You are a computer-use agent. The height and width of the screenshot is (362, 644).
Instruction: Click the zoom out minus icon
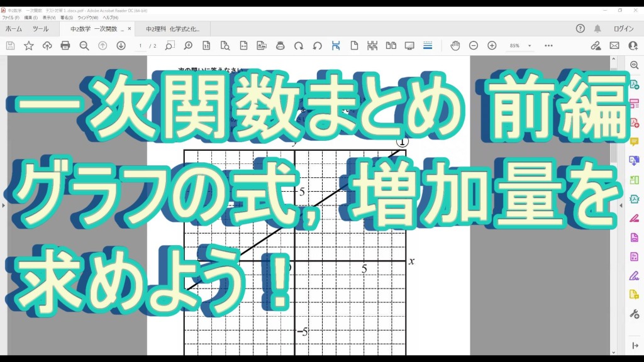(x=474, y=46)
